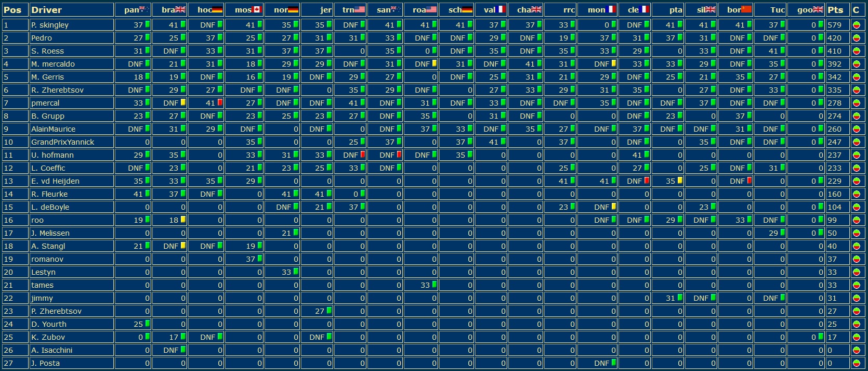Screen dimensions: 868x371
Task: Click the Chinese flag in the bor header
Action: pos(746,9)
